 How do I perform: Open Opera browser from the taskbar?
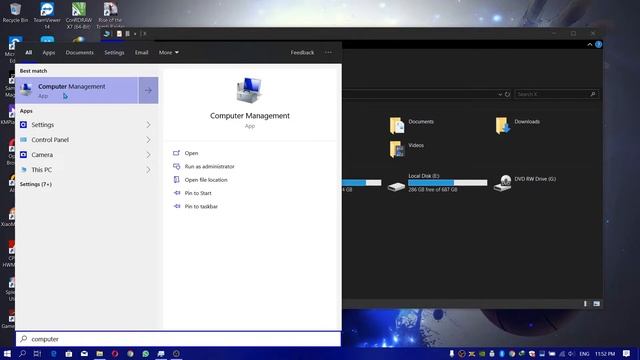coord(115,353)
